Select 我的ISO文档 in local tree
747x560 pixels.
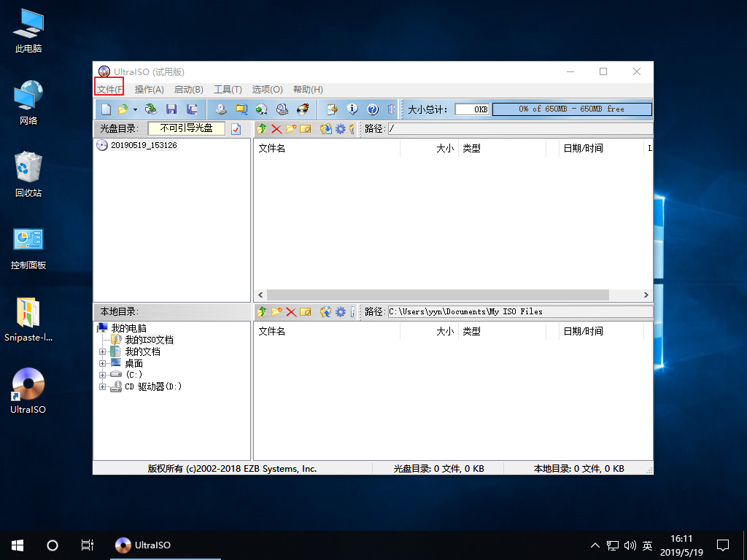pos(149,340)
